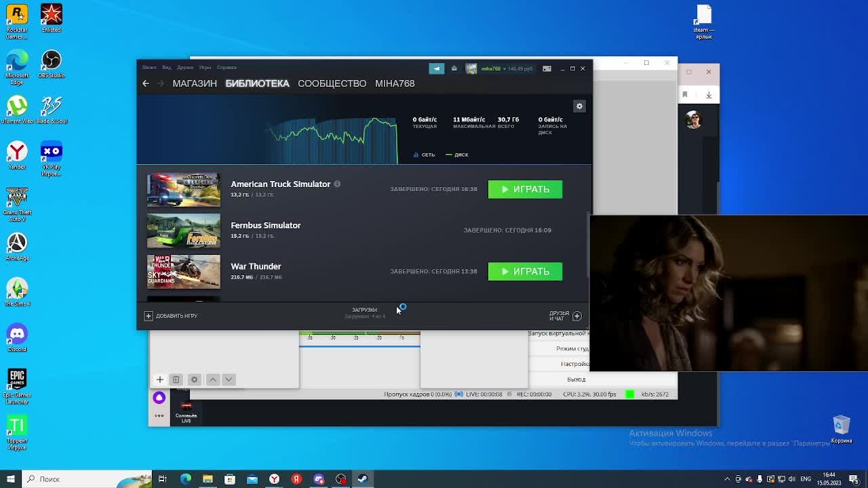The width and height of the screenshot is (868, 488).
Task: Play American Truck Simulator with ИГРАТЬ
Action: pyautogui.click(x=525, y=189)
